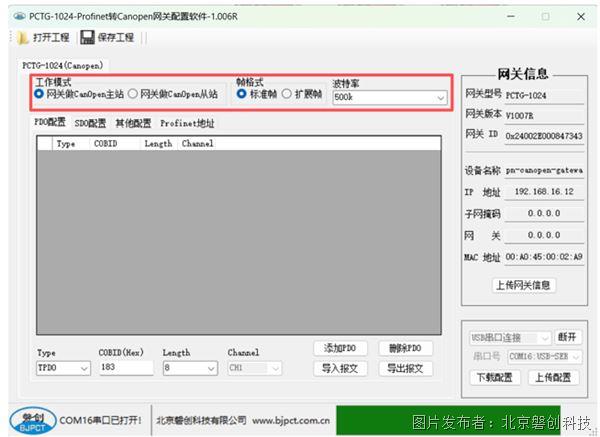Click 导入报文 import button
Screen dimensions: 600x437
[x=340, y=369]
